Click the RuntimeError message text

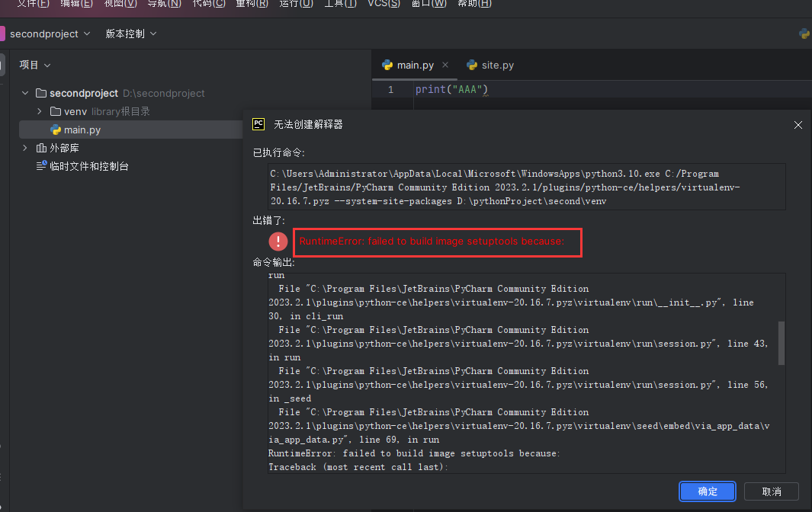[x=432, y=242]
